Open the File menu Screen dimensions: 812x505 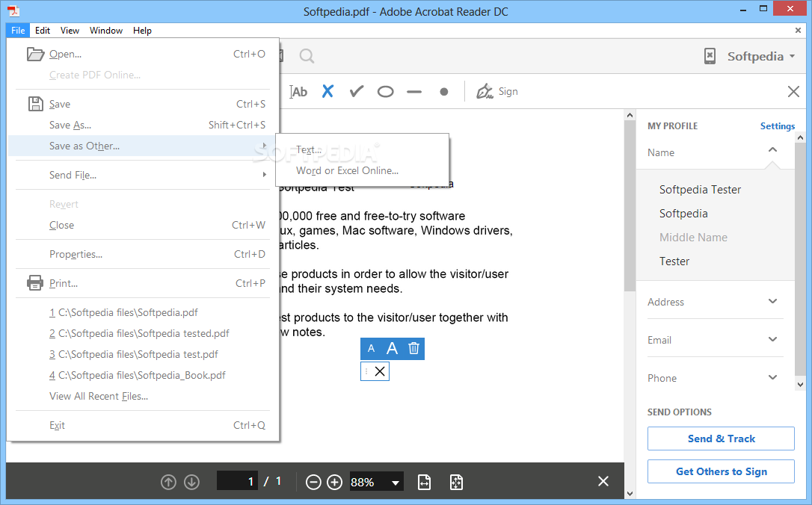pos(18,31)
